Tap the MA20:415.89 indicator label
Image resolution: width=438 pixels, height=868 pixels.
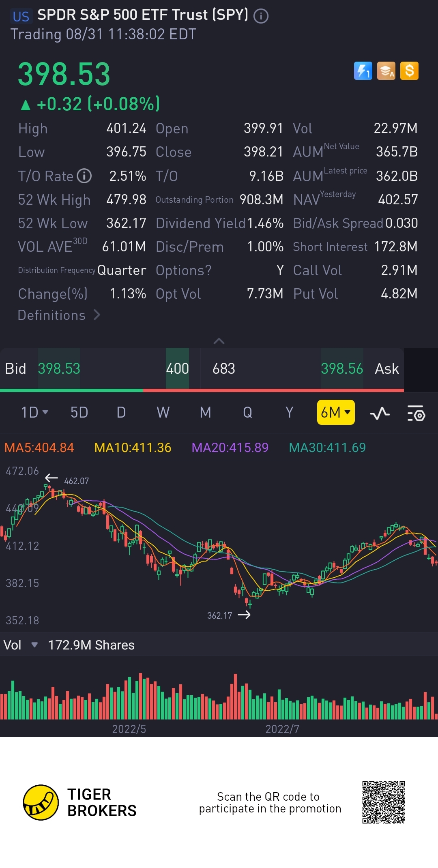point(230,448)
